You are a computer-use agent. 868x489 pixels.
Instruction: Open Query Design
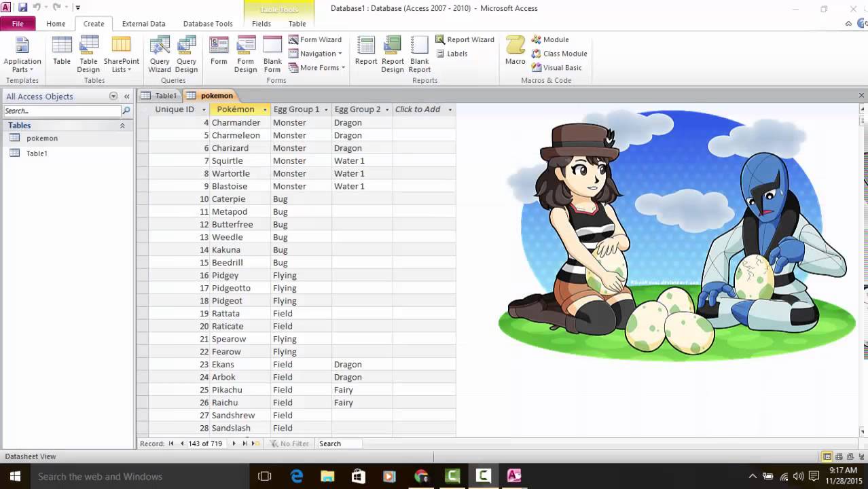[186, 55]
